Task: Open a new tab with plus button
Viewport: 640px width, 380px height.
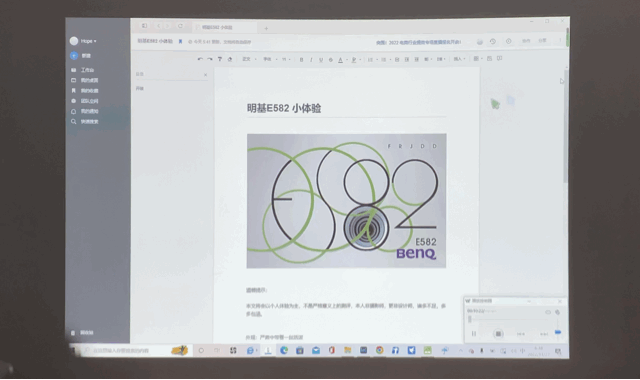Action: coord(266,28)
